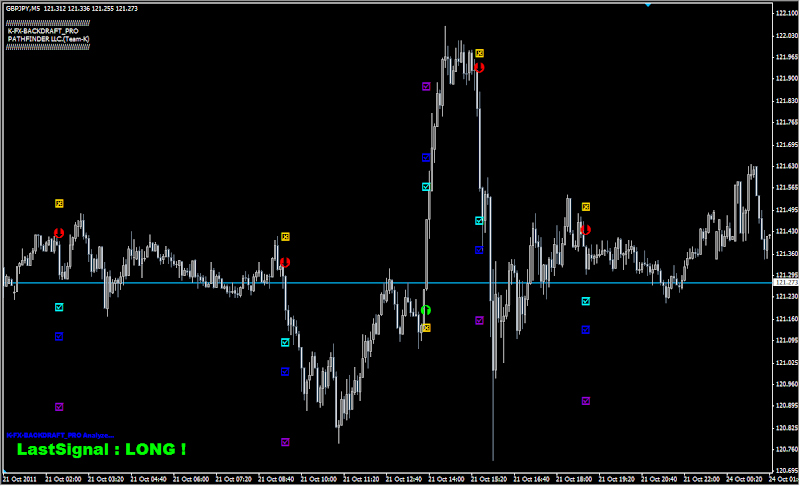Select the cyan target marker of the long signal
The width and height of the screenshot is (800, 486).
click(426, 187)
